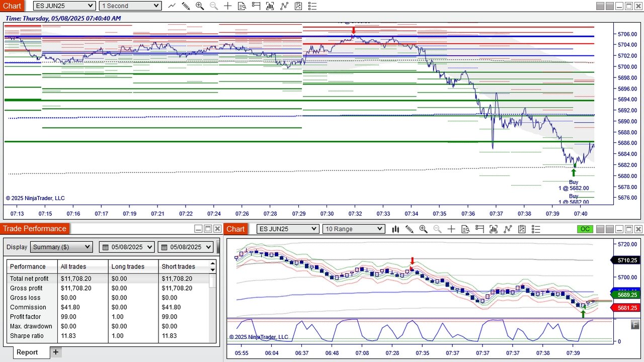Select the Commission row label
644x362 pixels.
28,307
